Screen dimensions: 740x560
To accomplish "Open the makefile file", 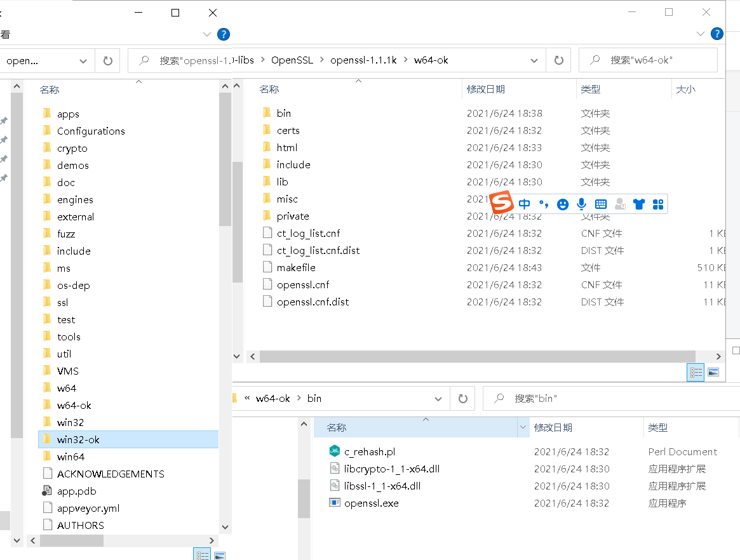I will coord(296,267).
